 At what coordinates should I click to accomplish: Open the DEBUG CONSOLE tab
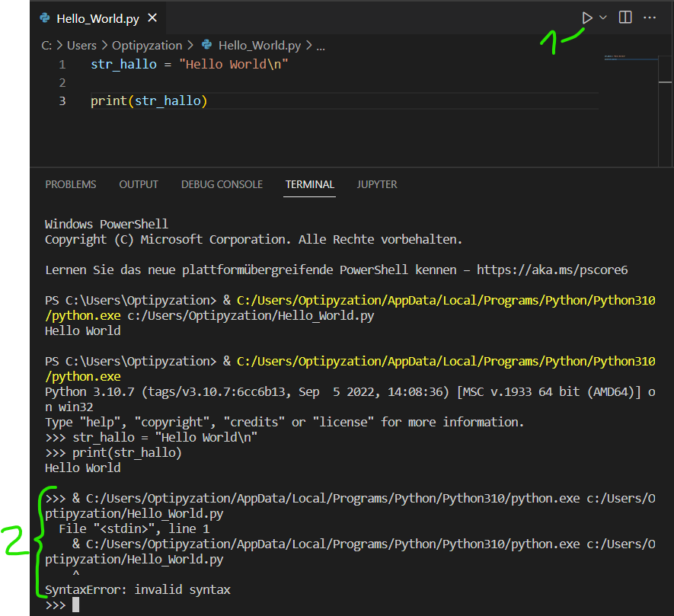click(x=222, y=184)
